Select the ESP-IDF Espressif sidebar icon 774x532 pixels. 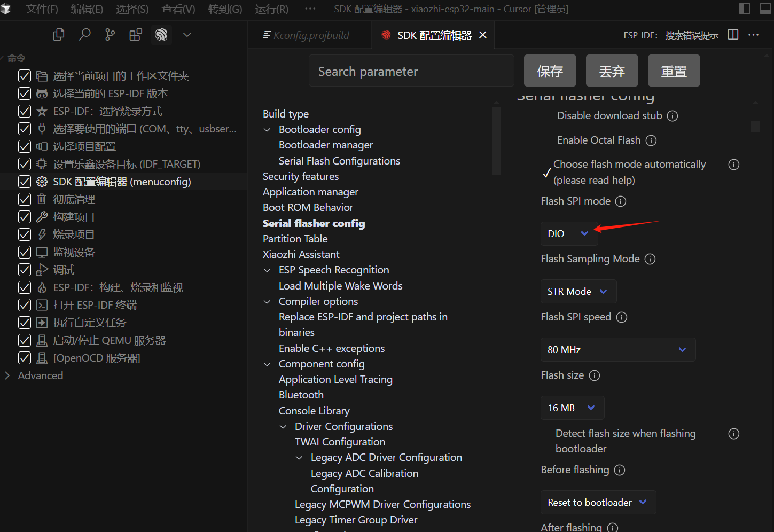(161, 35)
